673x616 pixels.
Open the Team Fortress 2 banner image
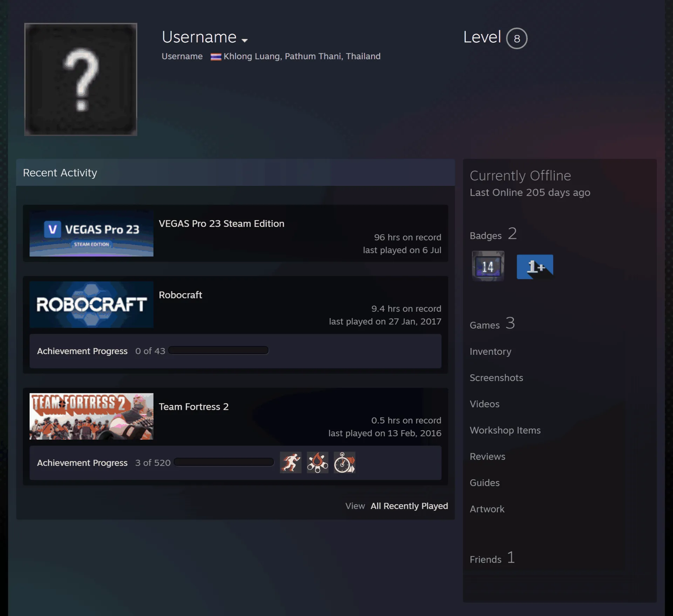pyautogui.click(x=91, y=417)
